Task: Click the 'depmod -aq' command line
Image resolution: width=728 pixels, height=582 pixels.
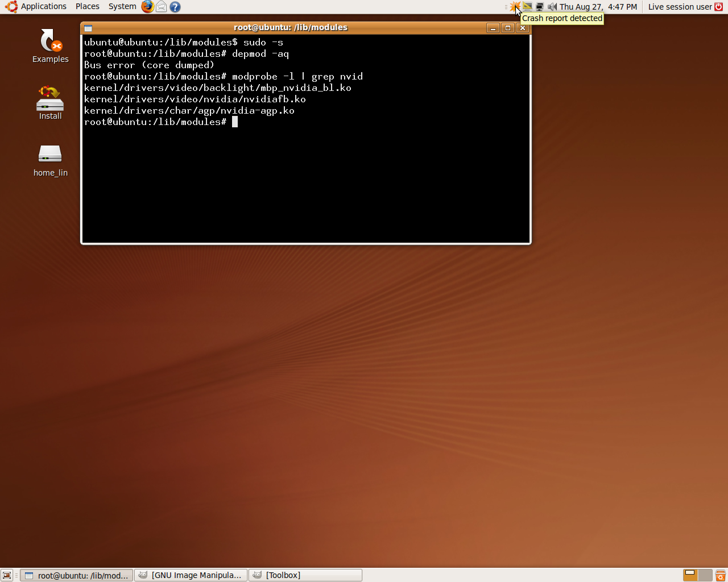Action: click(x=187, y=53)
